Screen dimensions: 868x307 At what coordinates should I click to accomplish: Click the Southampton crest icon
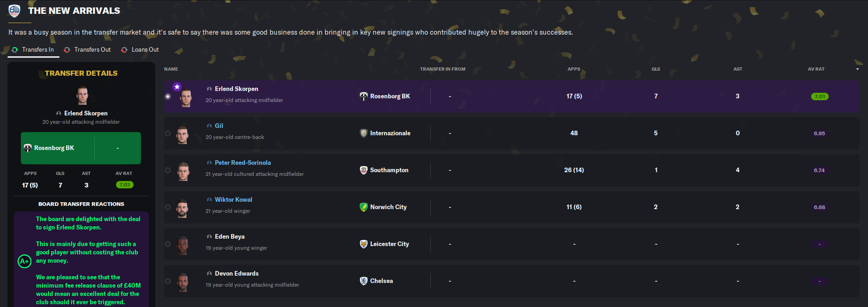coord(364,170)
